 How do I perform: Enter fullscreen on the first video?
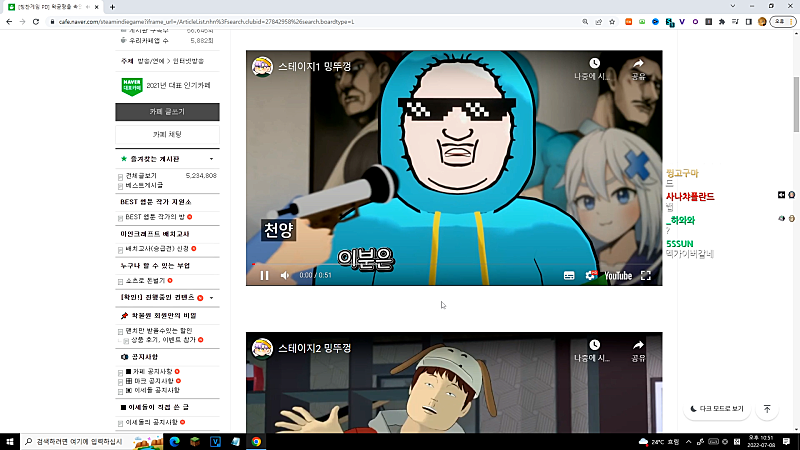[646, 275]
